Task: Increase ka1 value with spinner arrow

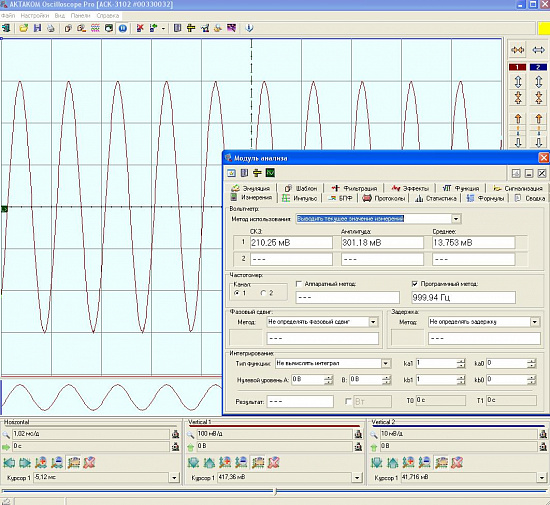Action: pyautogui.click(x=461, y=361)
